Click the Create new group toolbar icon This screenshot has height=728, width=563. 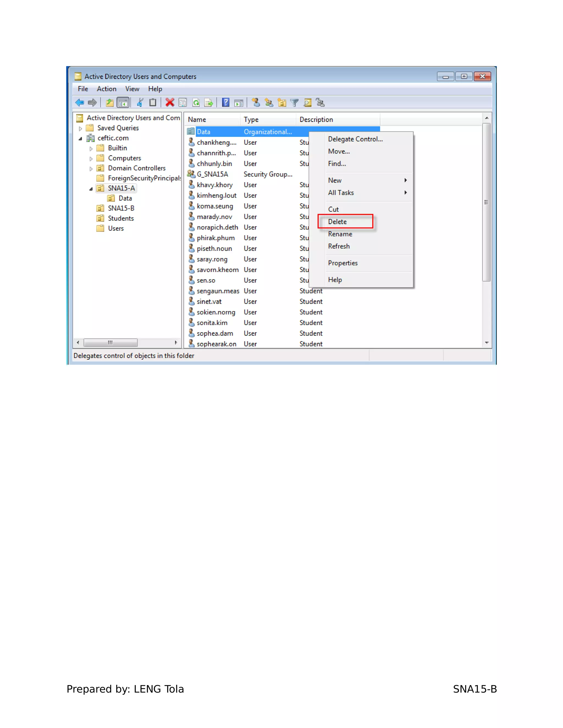point(269,103)
